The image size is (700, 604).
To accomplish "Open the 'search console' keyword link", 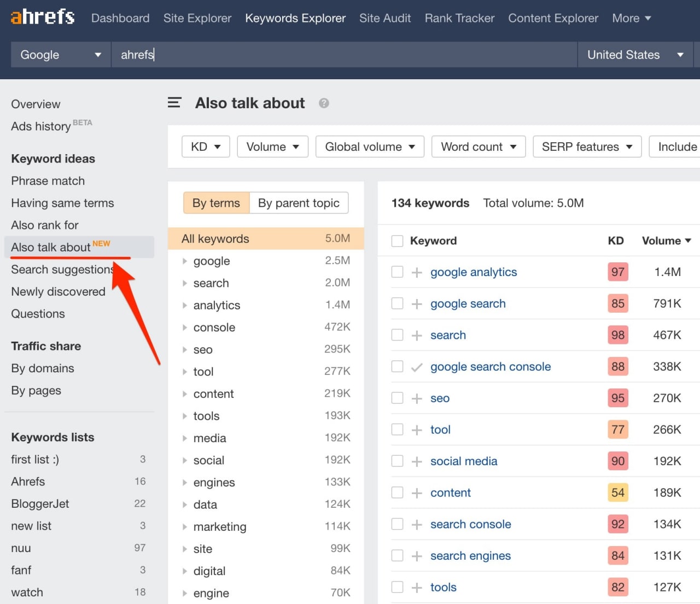I will pos(470,524).
